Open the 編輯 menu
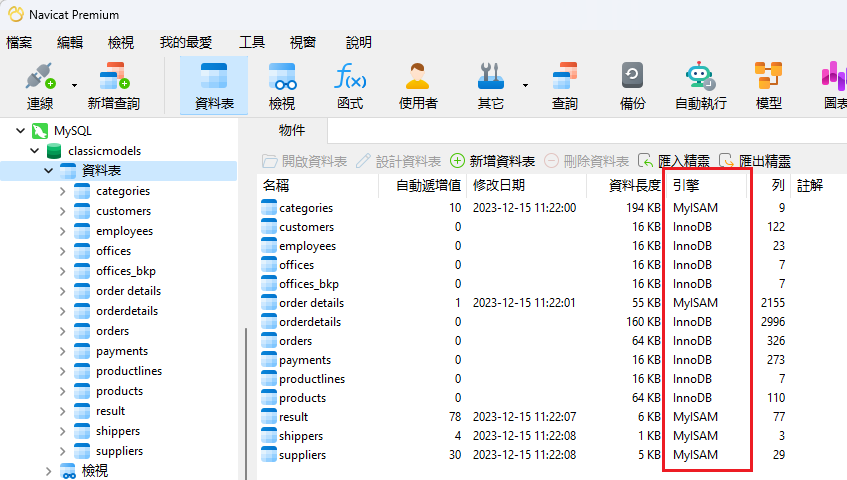The width and height of the screenshot is (847, 480). [x=70, y=42]
